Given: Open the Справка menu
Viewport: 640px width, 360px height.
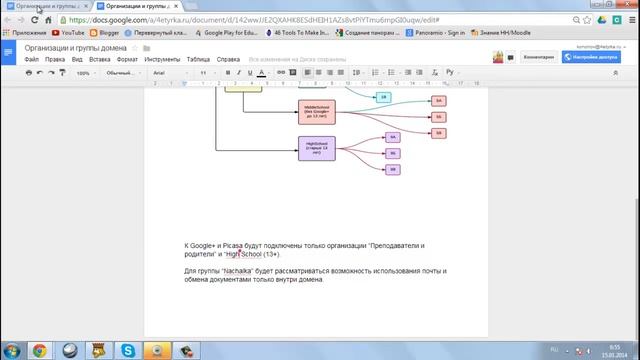Looking at the screenshot, I should pos(228,60).
